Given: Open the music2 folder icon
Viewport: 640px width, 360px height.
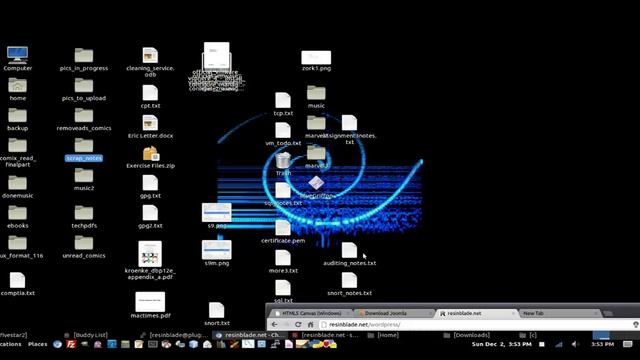Looking at the screenshot, I should (x=84, y=176).
